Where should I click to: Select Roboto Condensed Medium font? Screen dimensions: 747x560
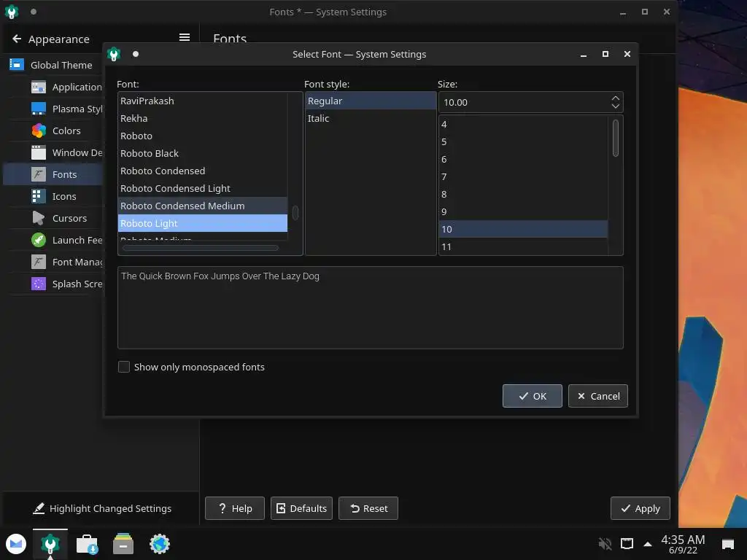click(203, 206)
